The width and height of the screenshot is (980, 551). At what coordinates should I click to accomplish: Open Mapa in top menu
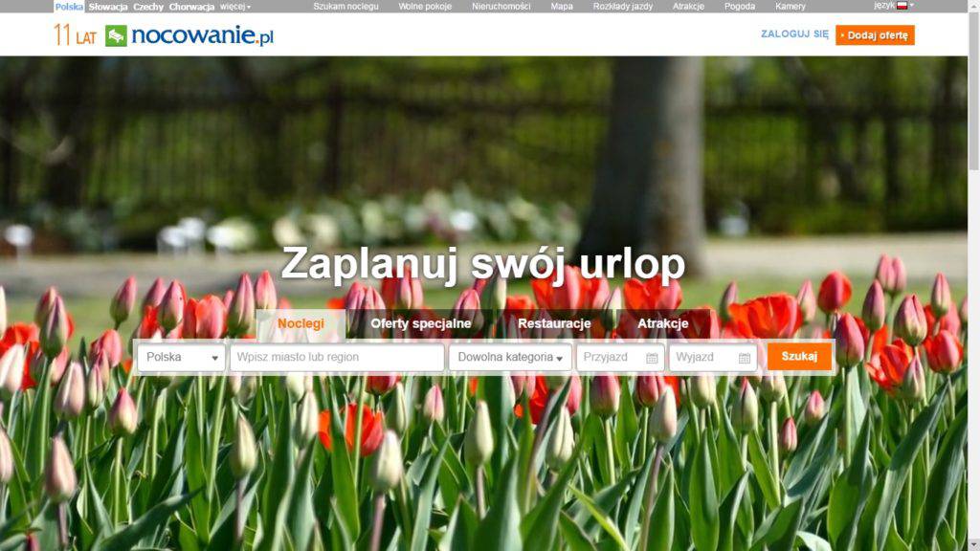pyautogui.click(x=561, y=7)
